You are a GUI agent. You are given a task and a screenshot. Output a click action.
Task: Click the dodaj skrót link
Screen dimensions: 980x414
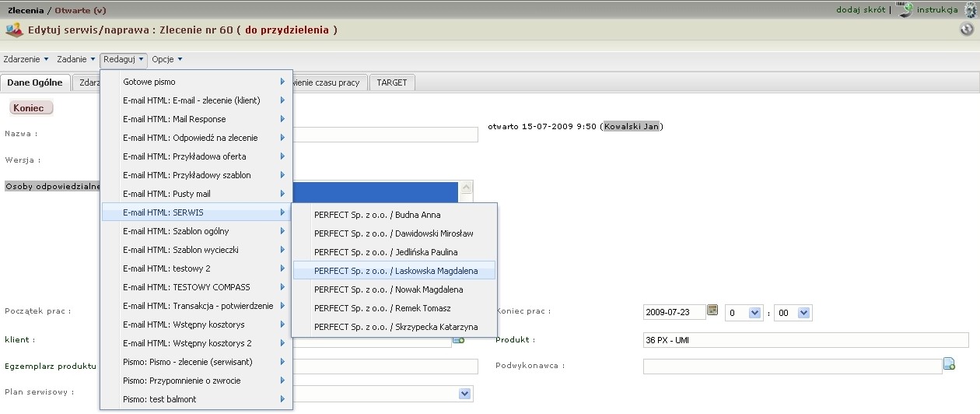click(861, 10)
